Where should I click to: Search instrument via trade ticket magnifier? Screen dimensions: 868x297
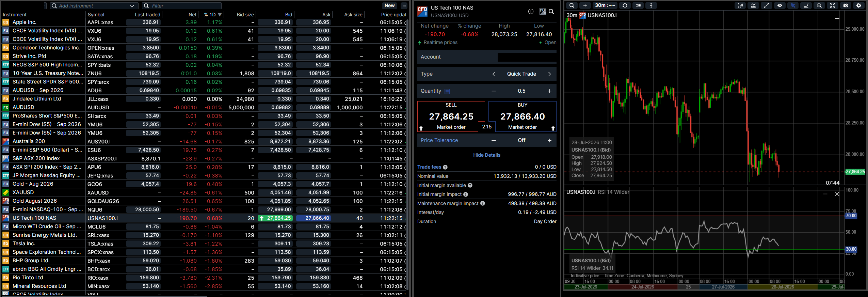551,12
